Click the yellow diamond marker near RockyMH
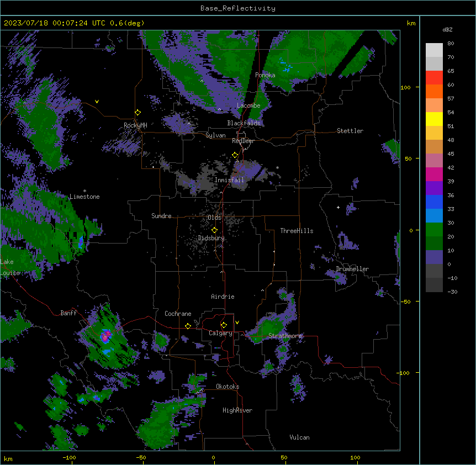476x465 pixels. point(137,113)
